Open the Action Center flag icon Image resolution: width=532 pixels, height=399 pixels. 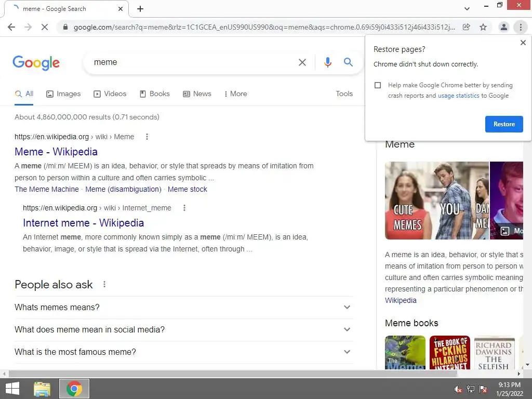tap(483, 390)
